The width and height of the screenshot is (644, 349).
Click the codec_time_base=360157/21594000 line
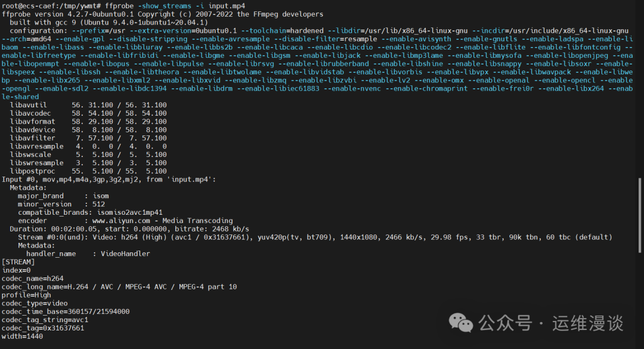point(66,311)
